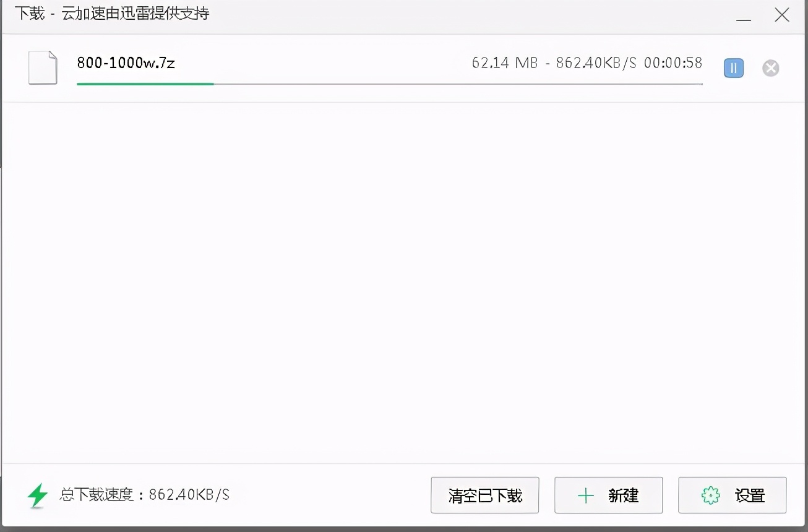Create a new download task with 新建
Screen dimensions: 808x532
[608, 495]
